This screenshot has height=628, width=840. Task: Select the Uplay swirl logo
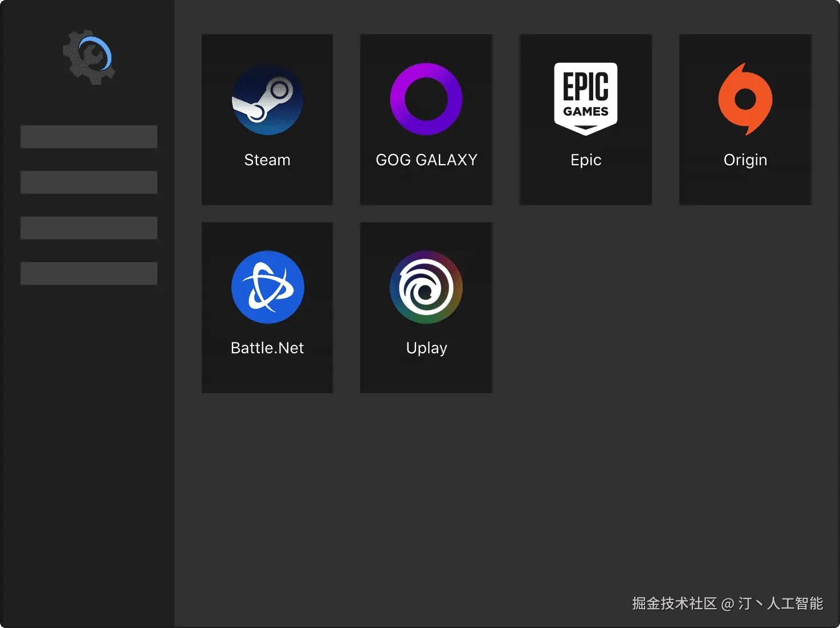426,287
